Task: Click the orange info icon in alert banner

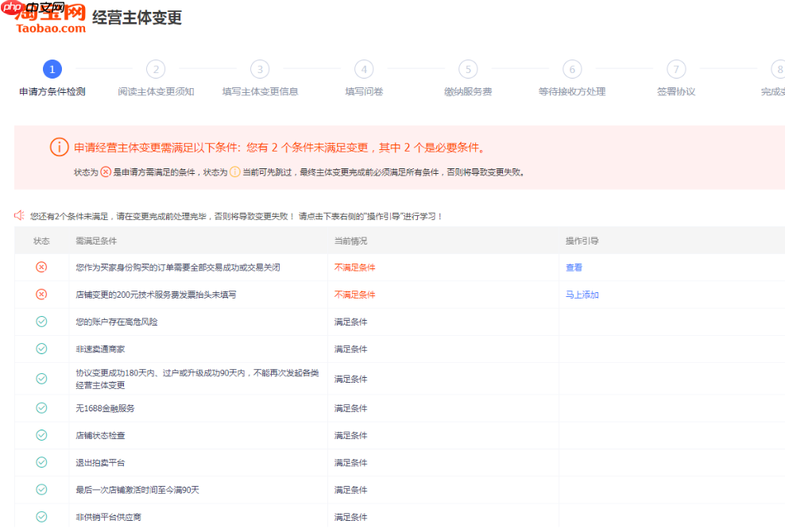Action: click(60, 147)
